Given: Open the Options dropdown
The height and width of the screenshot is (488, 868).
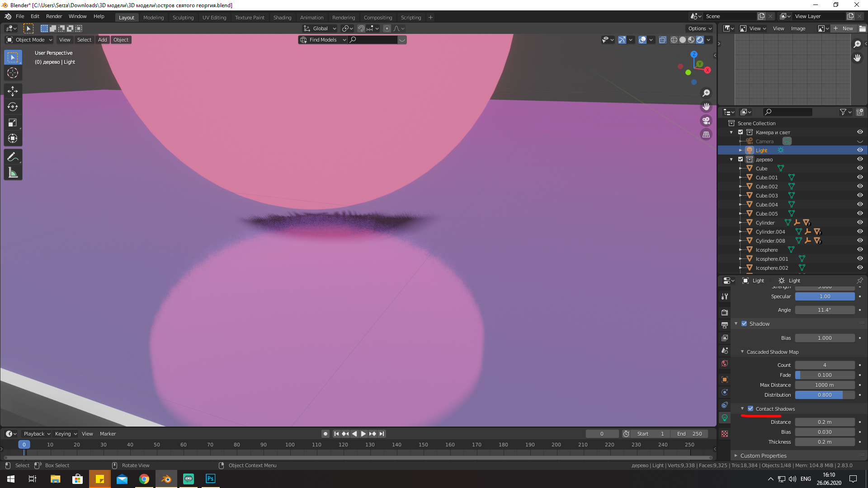Looking at the screenshot, I should [700, 28].
